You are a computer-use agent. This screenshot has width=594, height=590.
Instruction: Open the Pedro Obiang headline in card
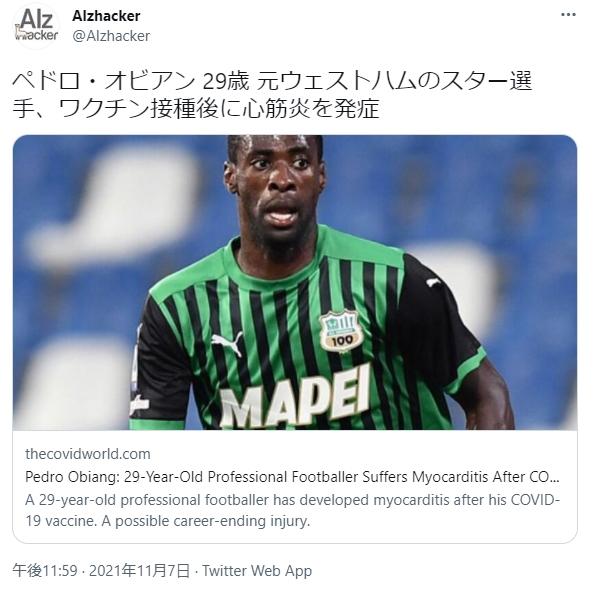(292, 477)
